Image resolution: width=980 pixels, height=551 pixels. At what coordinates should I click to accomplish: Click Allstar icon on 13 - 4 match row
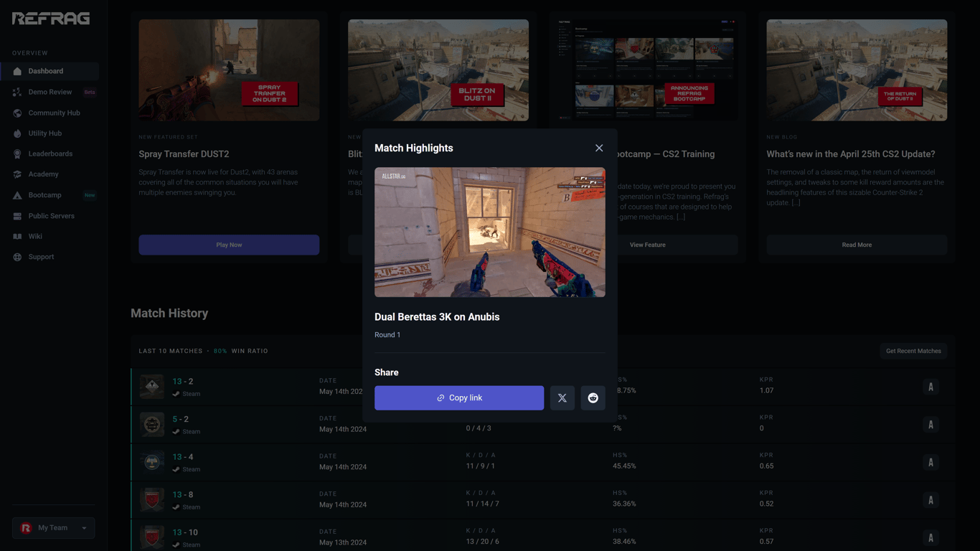tap(930, 462)
